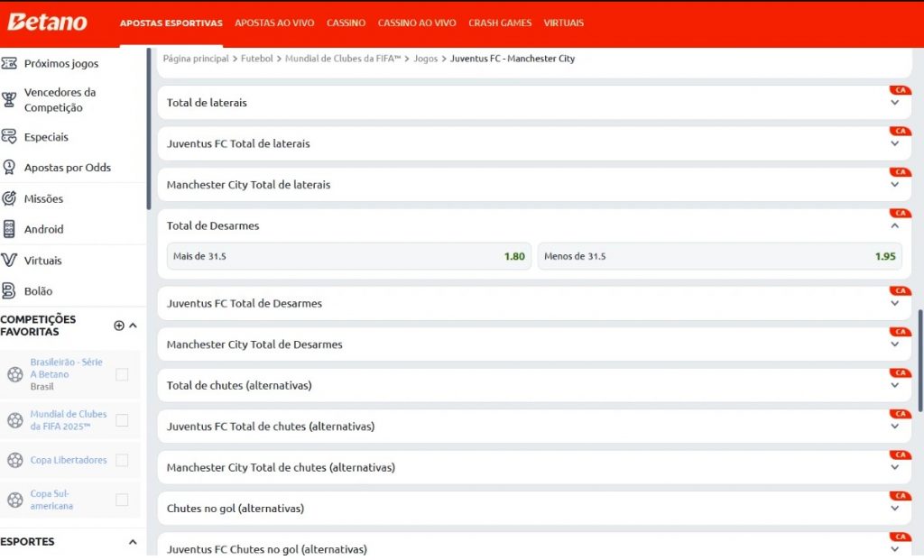Bet on Mais de 31.5 at 1.80

tap(348, 256)
